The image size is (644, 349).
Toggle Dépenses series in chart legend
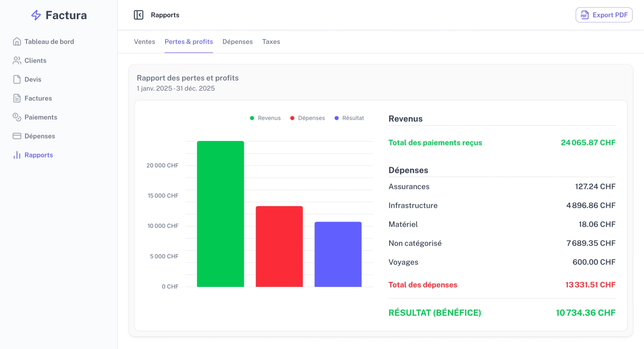coord(307,118)
